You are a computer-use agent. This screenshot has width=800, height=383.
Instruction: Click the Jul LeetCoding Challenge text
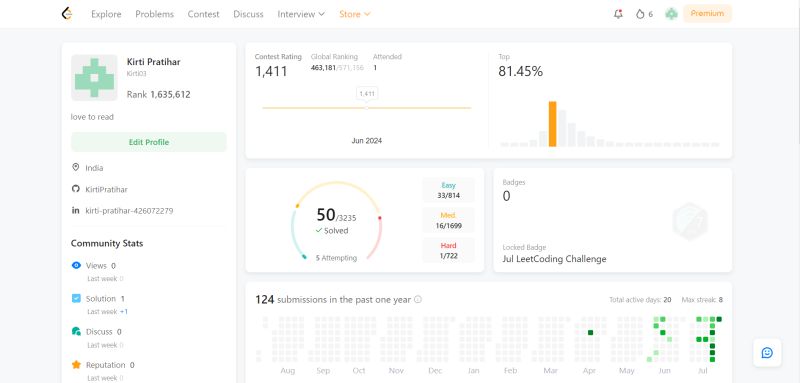pos(555,259)
